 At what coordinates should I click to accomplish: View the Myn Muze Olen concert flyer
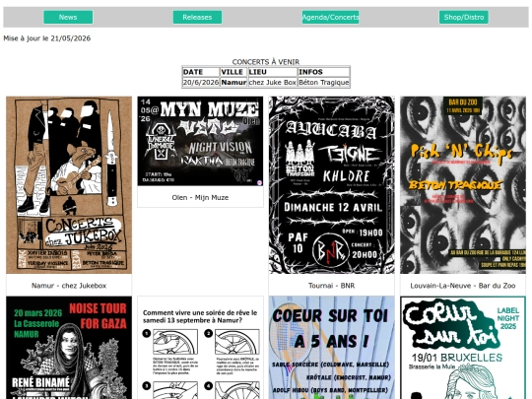(x=200, y=141)
